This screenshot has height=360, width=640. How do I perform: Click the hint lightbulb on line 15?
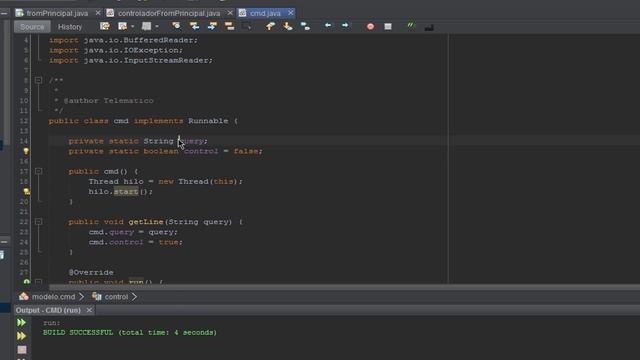26,151
